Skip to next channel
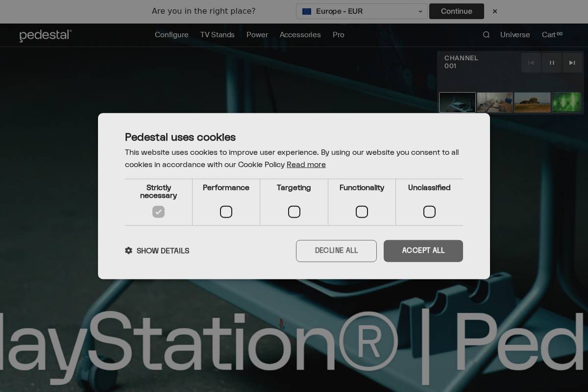Image resolution: width=588 pixels, height=392 pixels. pyautogui.click(x=572, y=63)
